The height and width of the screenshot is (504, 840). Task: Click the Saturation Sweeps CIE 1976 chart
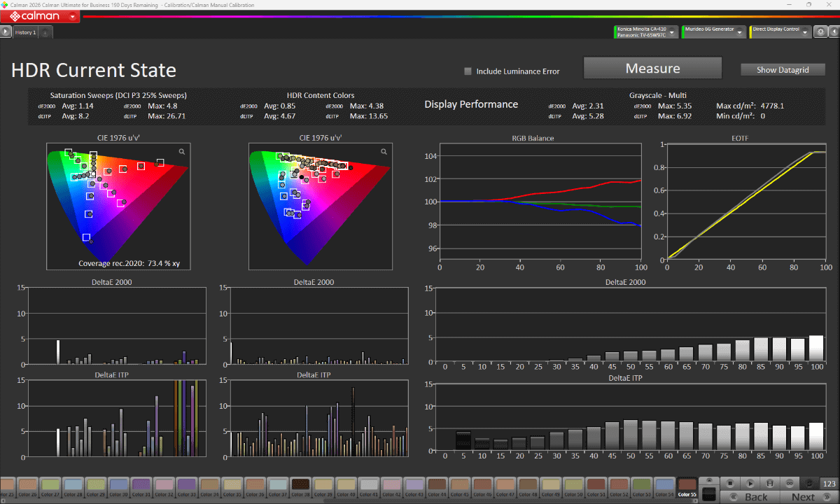(x=118, y=206)
